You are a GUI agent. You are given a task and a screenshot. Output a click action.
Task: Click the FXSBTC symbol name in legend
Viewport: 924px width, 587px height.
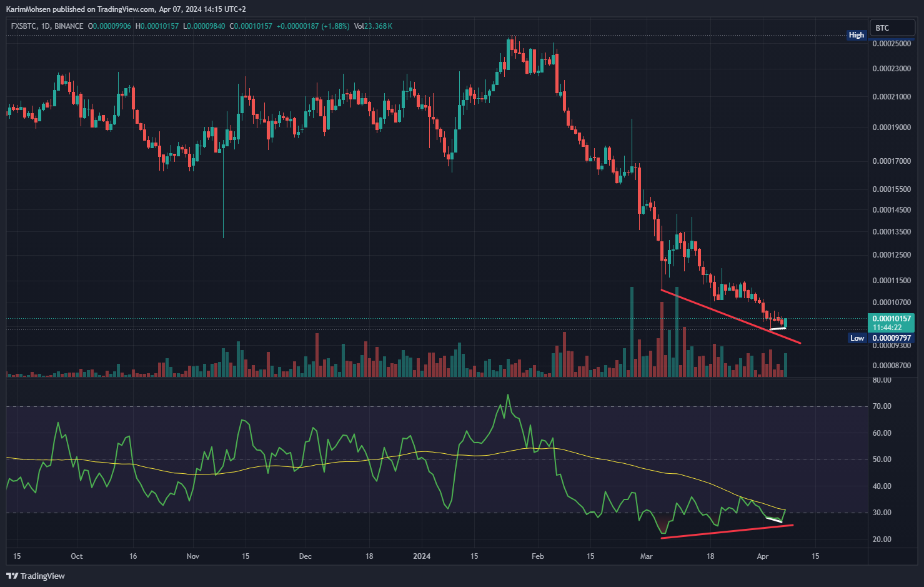pos(23,26)
